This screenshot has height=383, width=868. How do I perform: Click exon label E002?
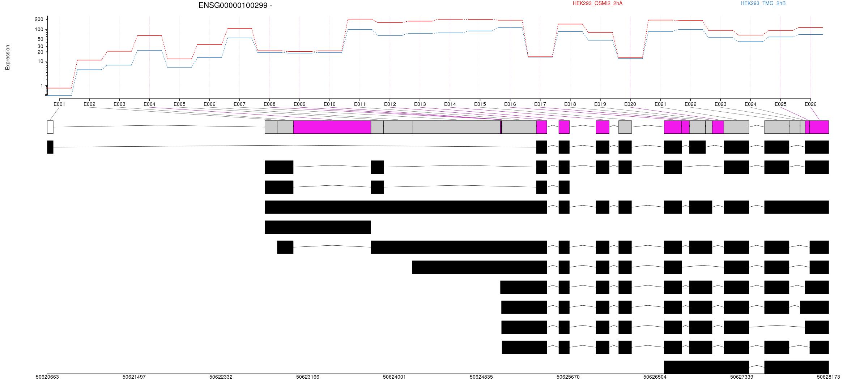click(x=89, y=104)
